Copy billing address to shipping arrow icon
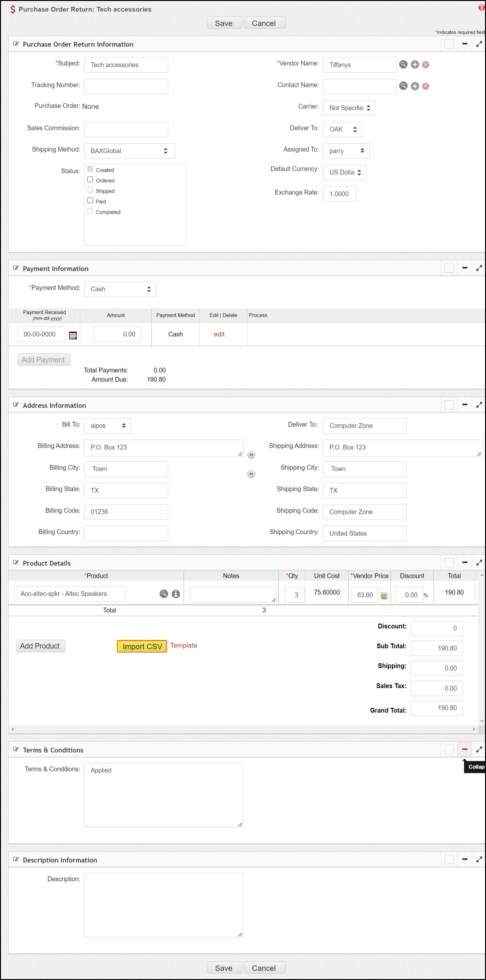486x980 pixels. (x=251, y=455)
